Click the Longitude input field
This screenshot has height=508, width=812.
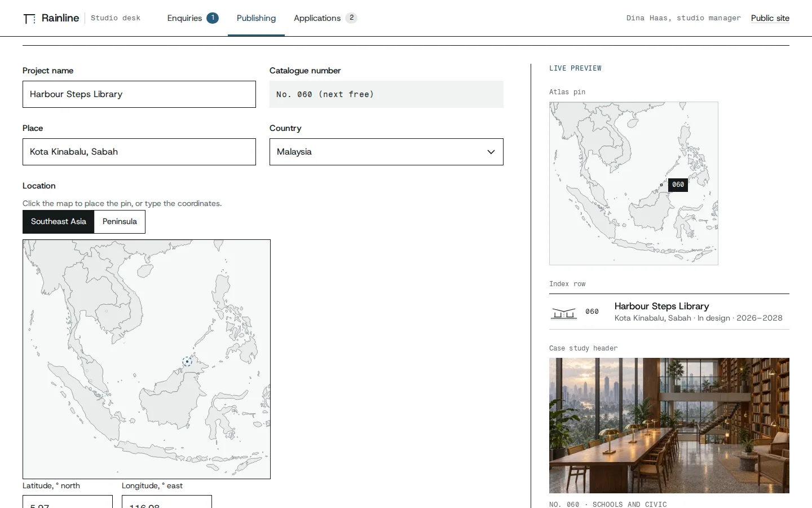[x=167, y=502]
